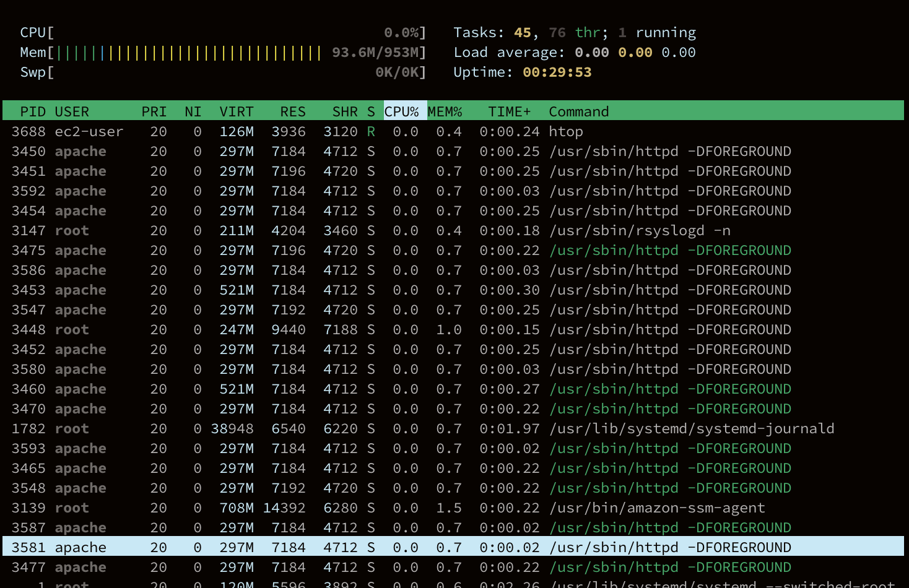909x588 pixels.
Task: Select process row with PID 3465
Action: pyautogui.click(x=453, y=468)
